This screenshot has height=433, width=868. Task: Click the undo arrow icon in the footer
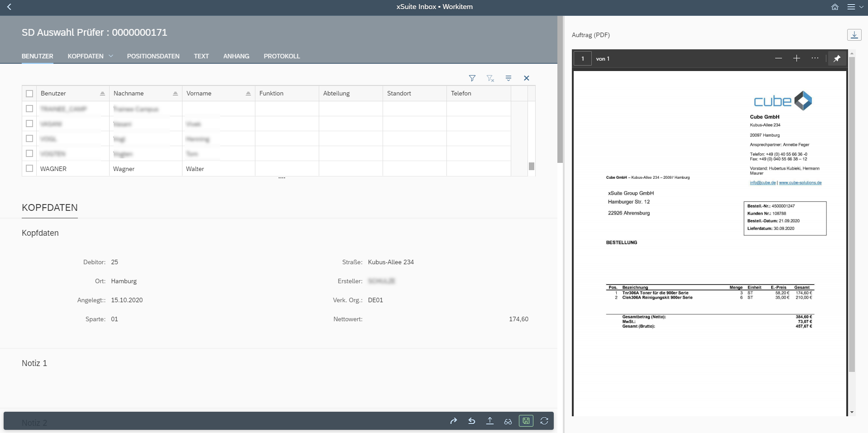[471, 421]
